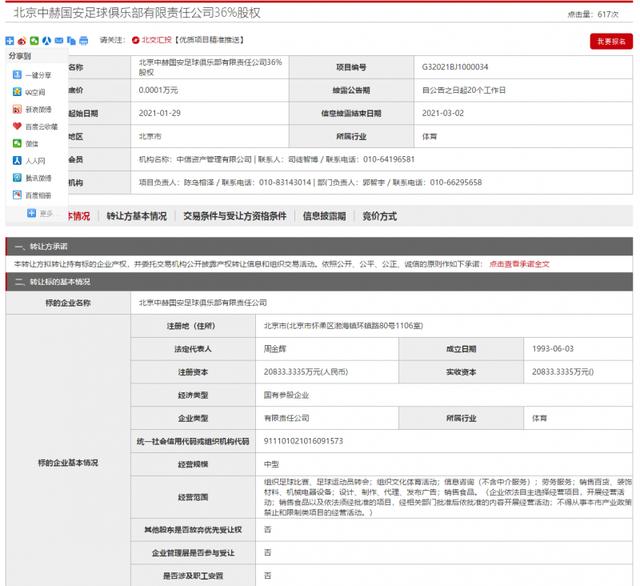The width and height of the screenshot is (640, 586).
Task: Choose 新浪微博 in the share popup
Action: [32, 109]
